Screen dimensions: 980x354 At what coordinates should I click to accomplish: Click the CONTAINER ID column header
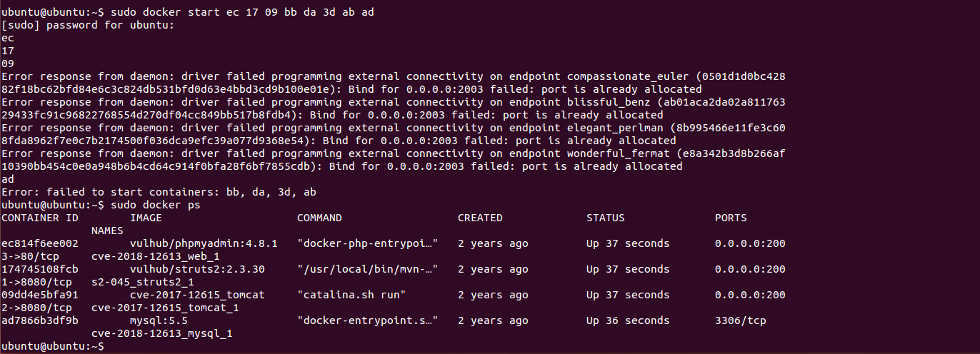(x=40, y=218)
